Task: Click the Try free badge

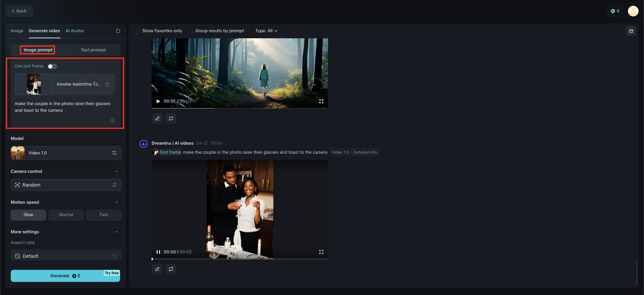Action: click(112, 273)
